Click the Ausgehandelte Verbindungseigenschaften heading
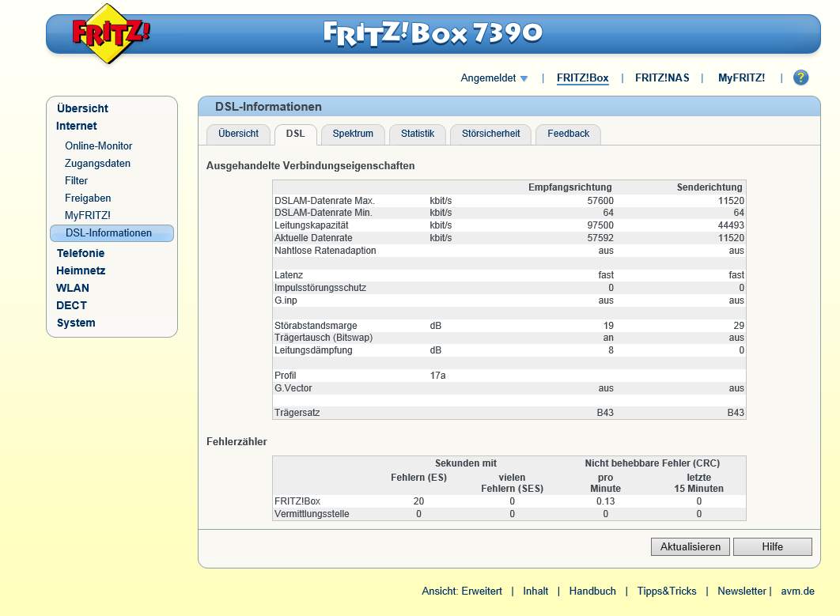Image resolution: width=840 pixels, height=616 pixels. tap(311, 166)
